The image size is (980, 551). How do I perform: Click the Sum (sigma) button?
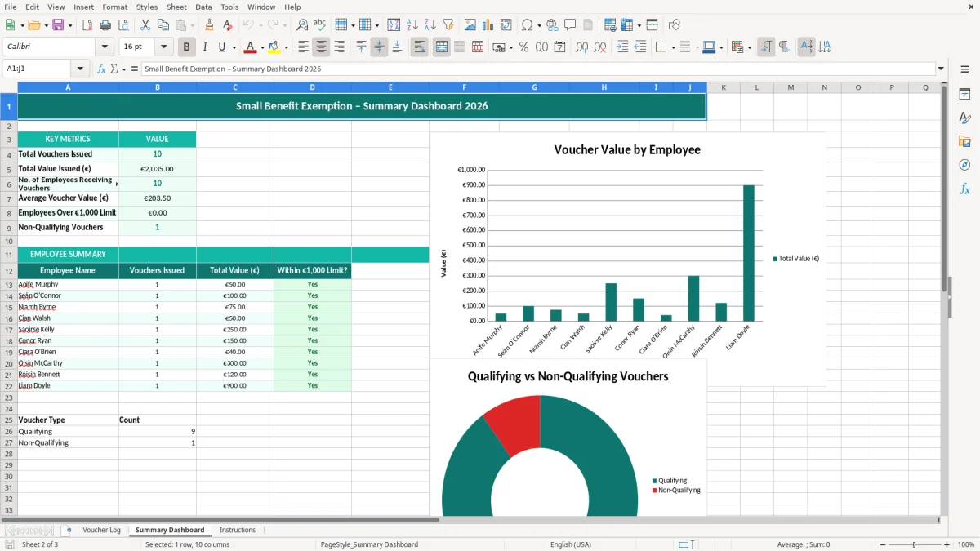coord(114,69)
